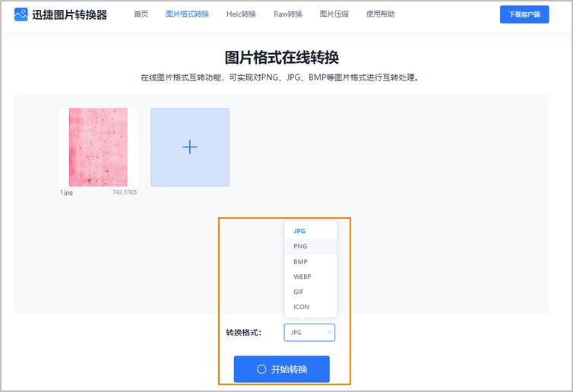Click the 迅捷图片转换器 title text

pyautogui.click(x=69, y=14)
